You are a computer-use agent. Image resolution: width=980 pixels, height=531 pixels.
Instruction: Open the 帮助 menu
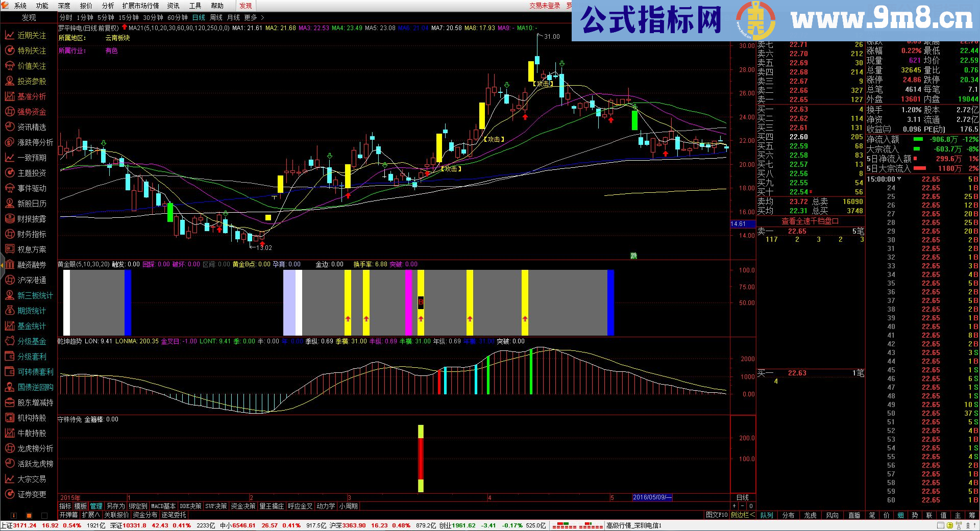(x=217, y=6)
